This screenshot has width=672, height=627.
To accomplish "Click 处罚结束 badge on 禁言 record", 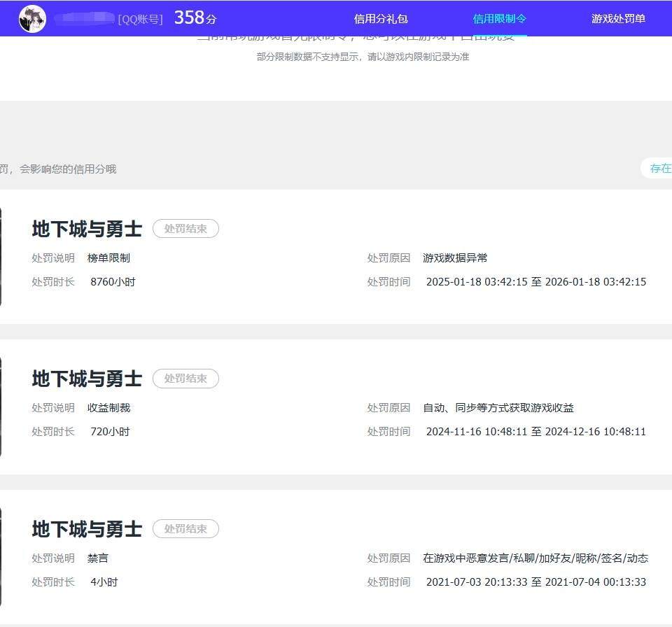I will click(185, 529).
